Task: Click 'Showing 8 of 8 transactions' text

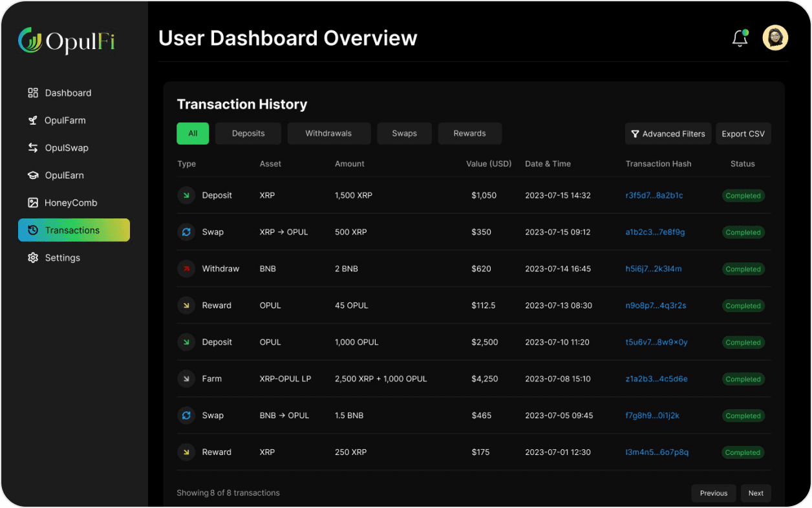Action: [x=228, y=493]
